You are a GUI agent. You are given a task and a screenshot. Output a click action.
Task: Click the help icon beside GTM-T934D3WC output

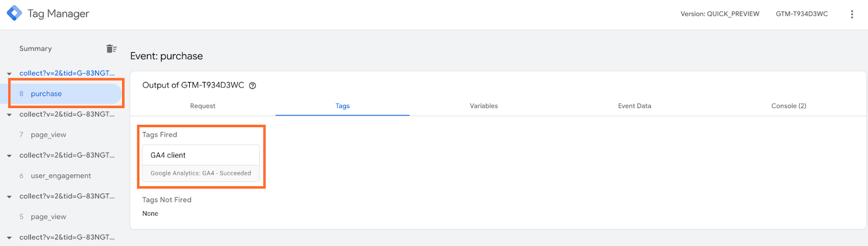pyautogui.click(x=252, y=86)
